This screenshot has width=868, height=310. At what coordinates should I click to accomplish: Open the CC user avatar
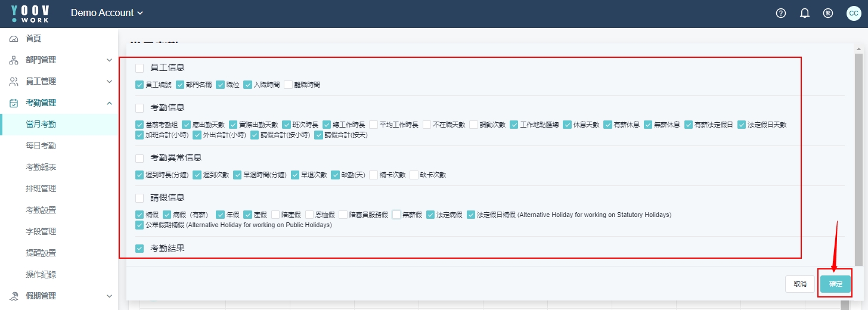[854, 13]
